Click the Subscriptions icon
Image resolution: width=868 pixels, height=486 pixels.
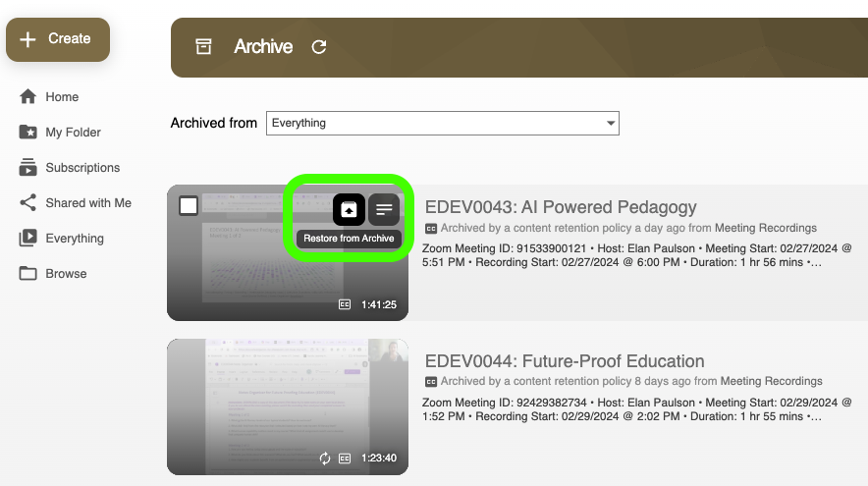[x=27, y=167]
